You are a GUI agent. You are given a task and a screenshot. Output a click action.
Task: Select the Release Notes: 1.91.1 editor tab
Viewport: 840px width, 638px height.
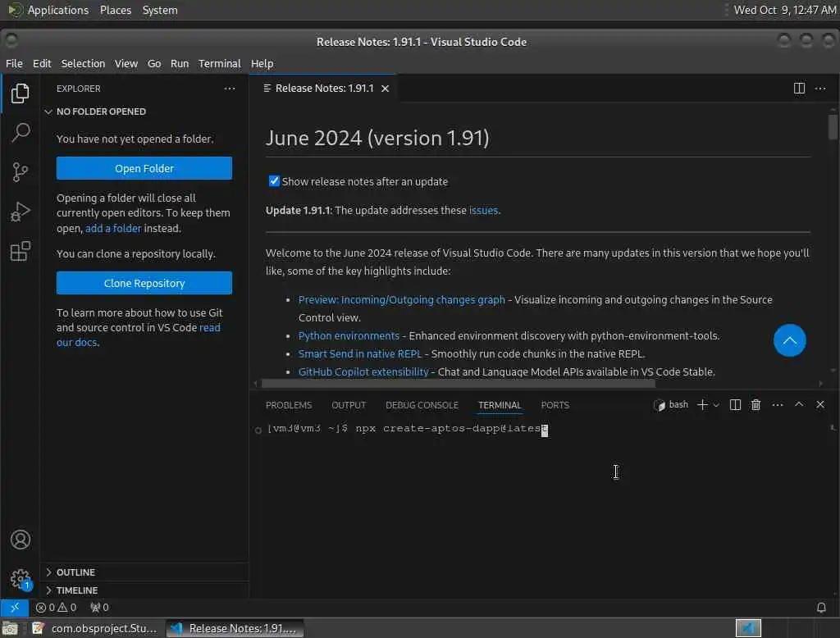(323, 89)
